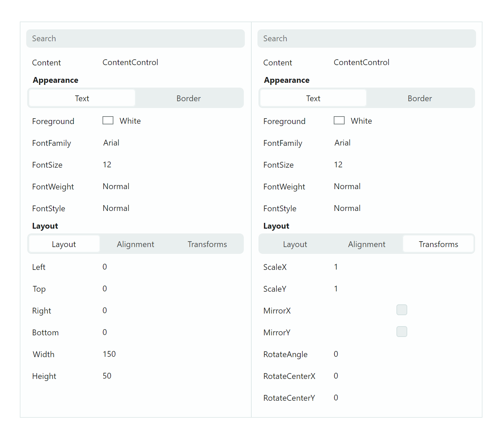Click the right panel Search field

pyautogui.click(x=366, y=39)
